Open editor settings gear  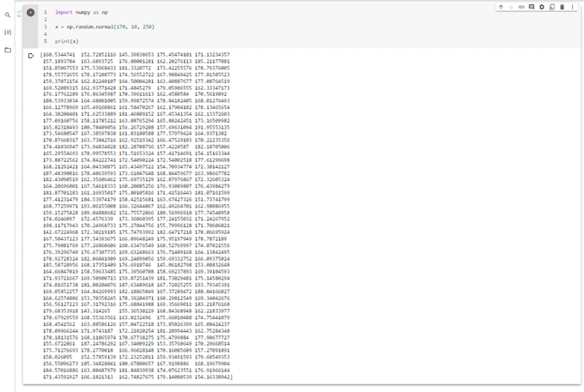(x=542, y=7)
